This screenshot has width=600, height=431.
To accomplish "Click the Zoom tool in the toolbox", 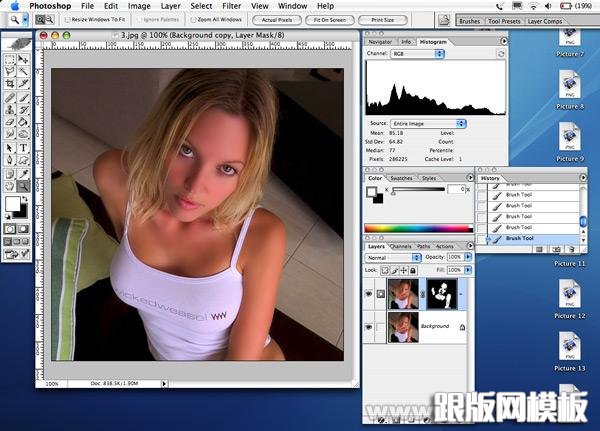I will click(23, 186).
